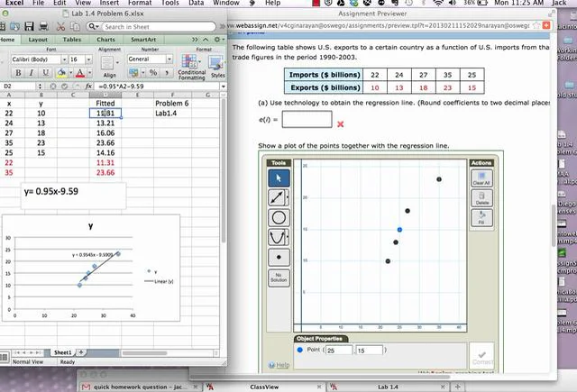Click the Fill action button
This screenshot has height=392, width=577.
[481, 218]
